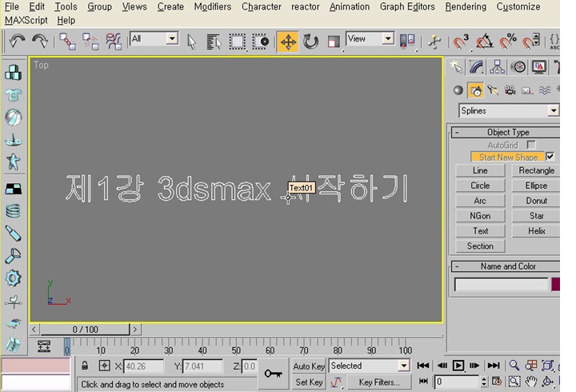Click the Play Animation button
The height and width of the screenshot is (392, 576).
[x=458, y=366]
